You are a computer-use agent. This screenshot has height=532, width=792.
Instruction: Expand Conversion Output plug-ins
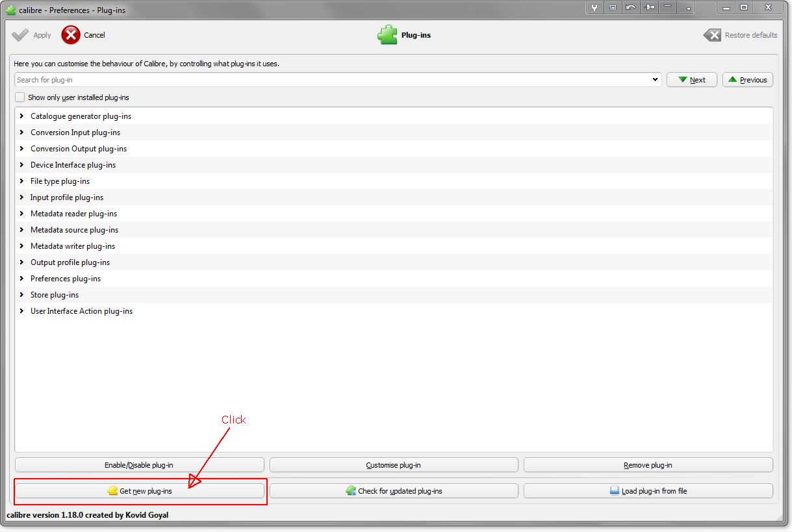pyautogui.click(x=21, y=149)
